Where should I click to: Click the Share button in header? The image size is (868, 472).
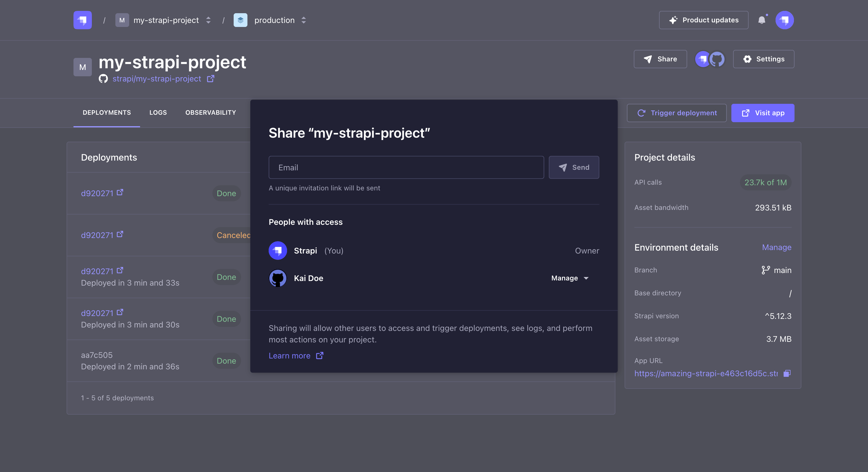(660, 59)
